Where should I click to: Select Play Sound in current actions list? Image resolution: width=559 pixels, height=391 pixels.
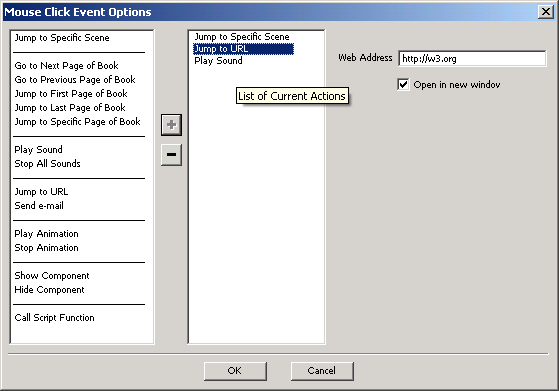pos(218,61)
